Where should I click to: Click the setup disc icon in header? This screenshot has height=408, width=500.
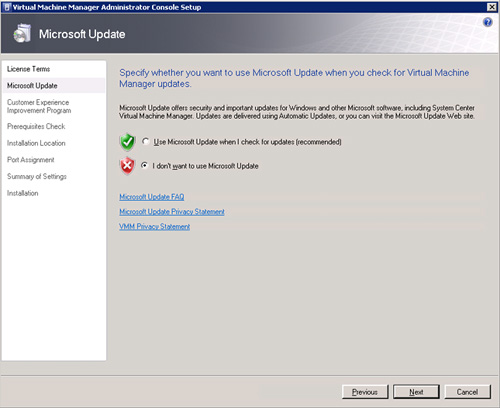coord(22,33)
